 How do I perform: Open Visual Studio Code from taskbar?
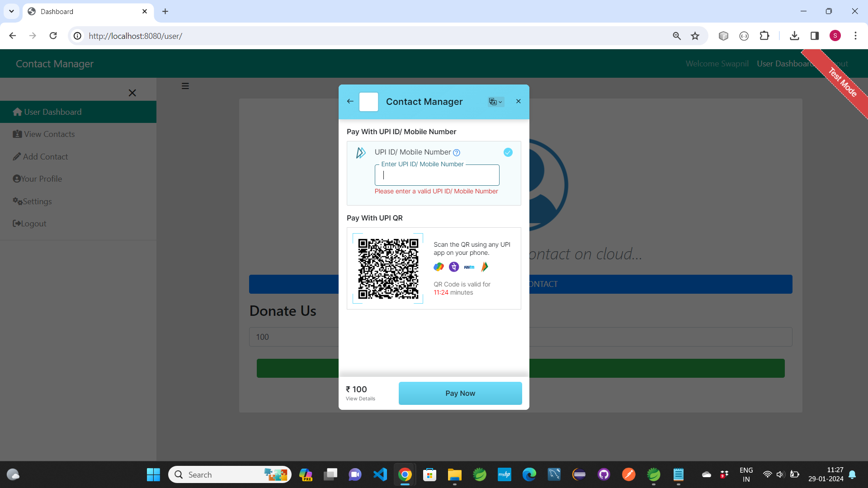click(x=380, y=474)
